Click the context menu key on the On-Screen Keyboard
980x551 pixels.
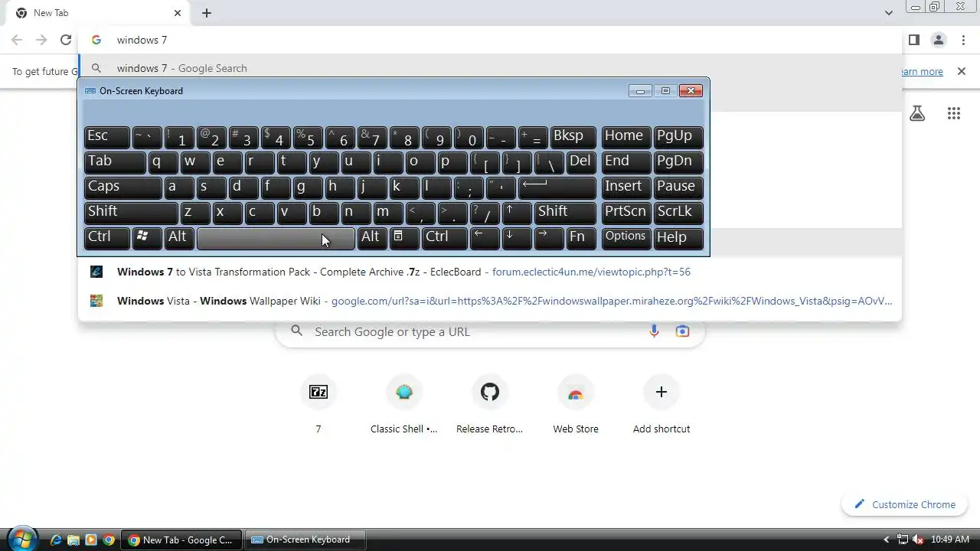[404, 238]
